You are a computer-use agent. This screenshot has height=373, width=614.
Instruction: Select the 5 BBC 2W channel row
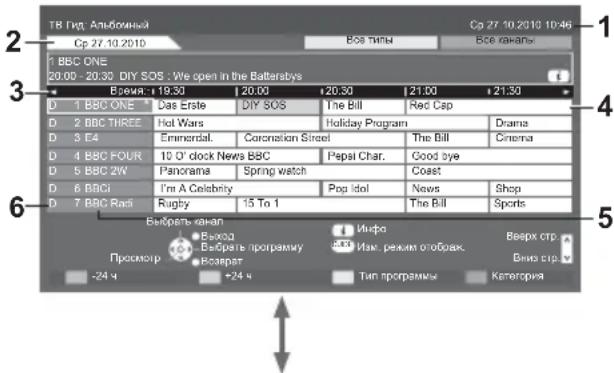100,172
